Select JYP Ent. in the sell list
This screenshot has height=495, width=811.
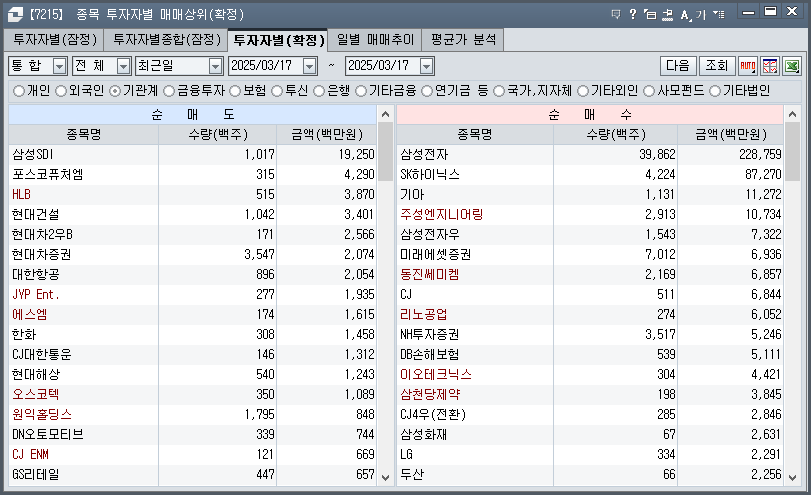click(192, 294)
